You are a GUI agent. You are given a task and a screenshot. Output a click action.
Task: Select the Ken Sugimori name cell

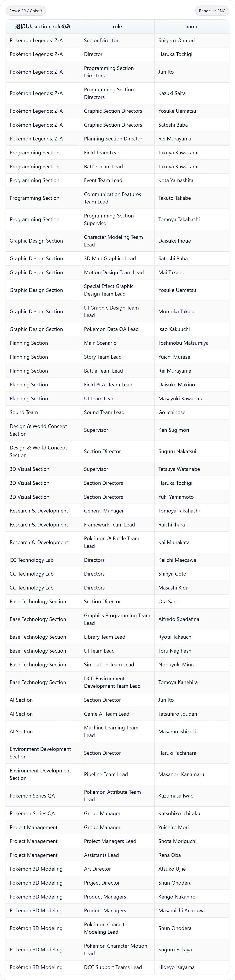pos(192,430)
